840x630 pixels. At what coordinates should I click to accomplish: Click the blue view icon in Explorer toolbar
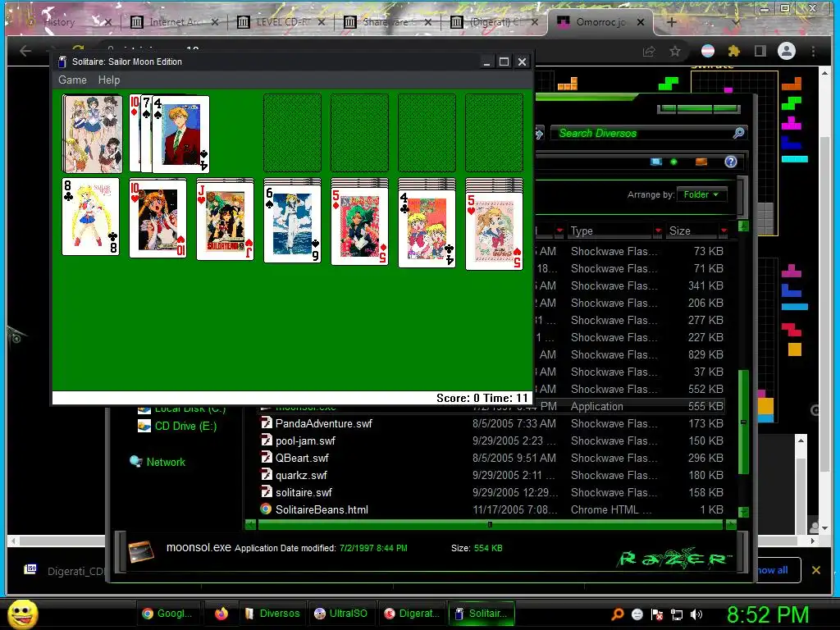click(x=655, y=162)
